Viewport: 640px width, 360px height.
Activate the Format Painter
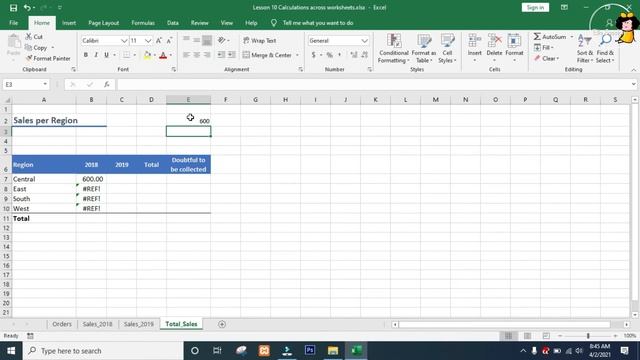(48, 58)
